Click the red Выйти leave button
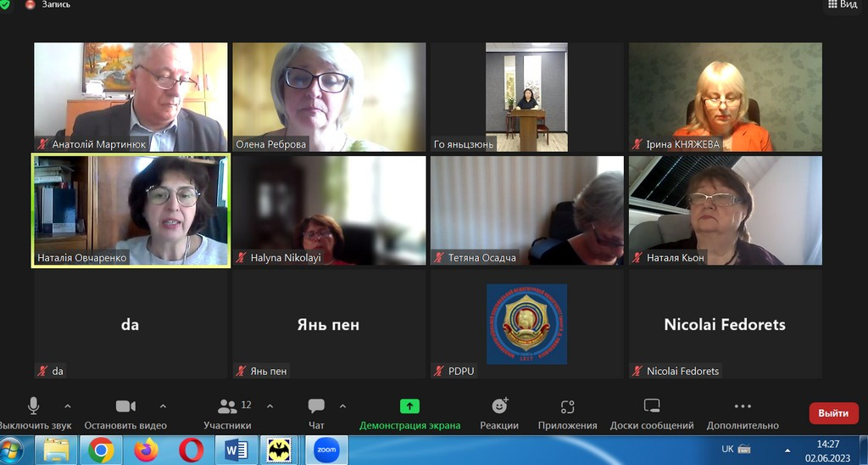Screen dimensions: 868x465 834,413
